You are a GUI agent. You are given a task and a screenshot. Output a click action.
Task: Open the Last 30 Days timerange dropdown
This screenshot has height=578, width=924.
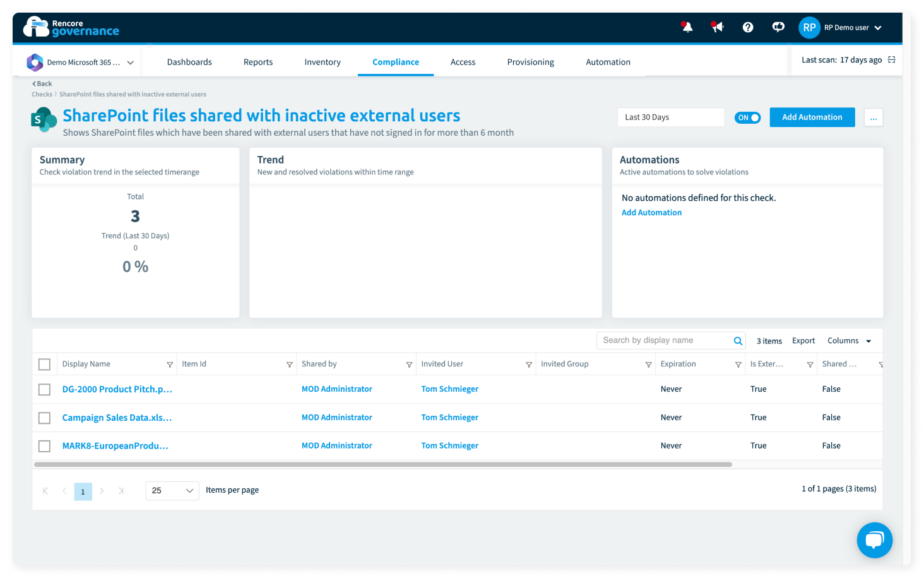[x=671, y=117]
